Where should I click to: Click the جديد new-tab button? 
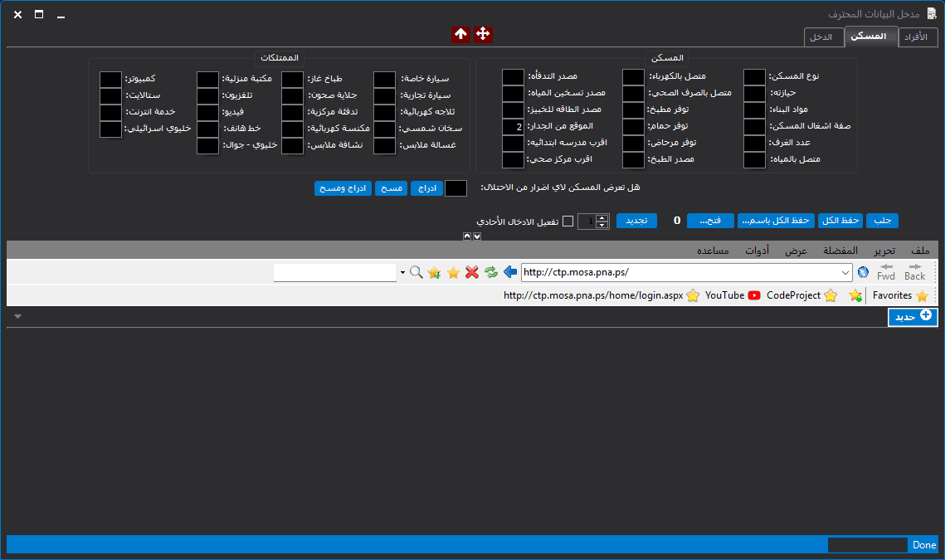[x=913, y=316]
